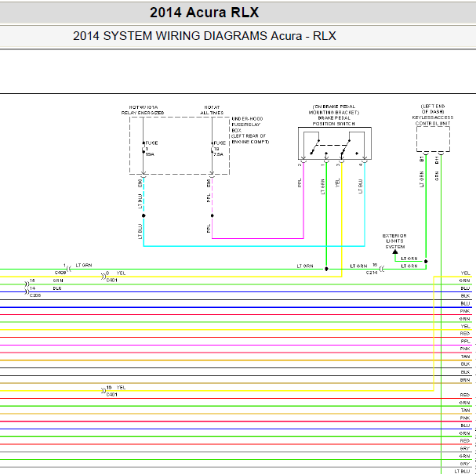Screen dimensions: 476x474
Task: Select the System Wiring Diagrams subtitle
Action: click(205, 36)
